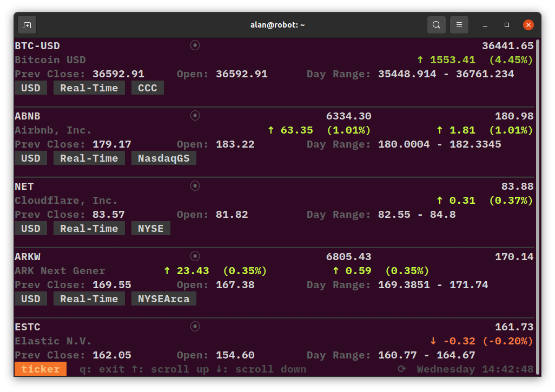Maximize the terminal window

coord(507,25)
